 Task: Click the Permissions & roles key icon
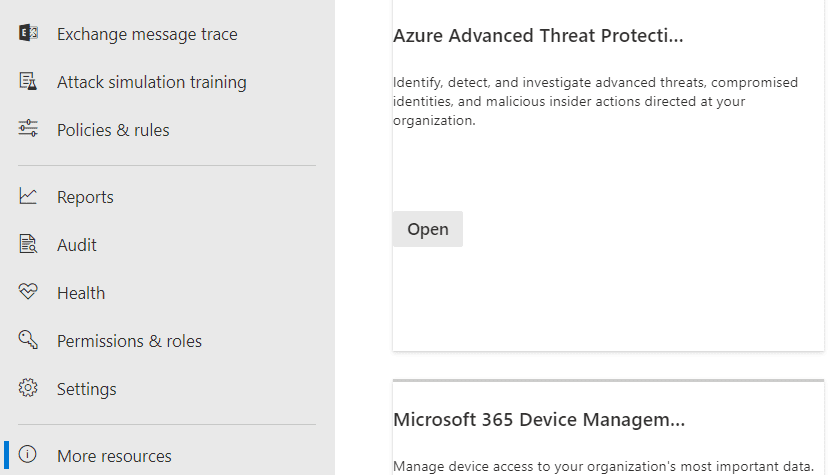point(28,341)
